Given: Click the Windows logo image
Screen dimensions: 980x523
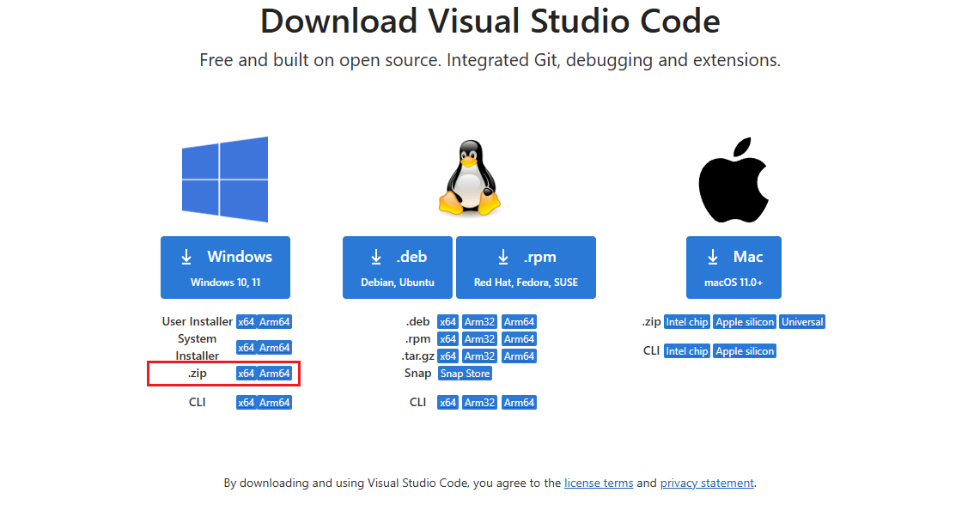Looking at the screenshot, I should 225,179.
